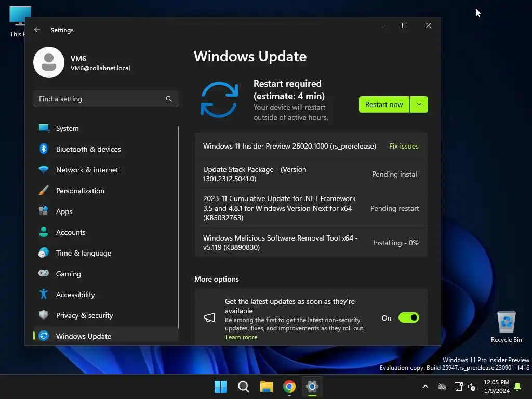532x399 pixels.
Task: Click the Accounts person icon
Action: (44, 232)
